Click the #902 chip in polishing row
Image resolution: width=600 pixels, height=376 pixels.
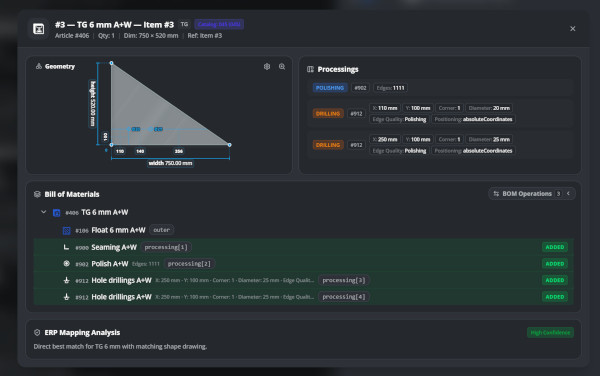360,88
